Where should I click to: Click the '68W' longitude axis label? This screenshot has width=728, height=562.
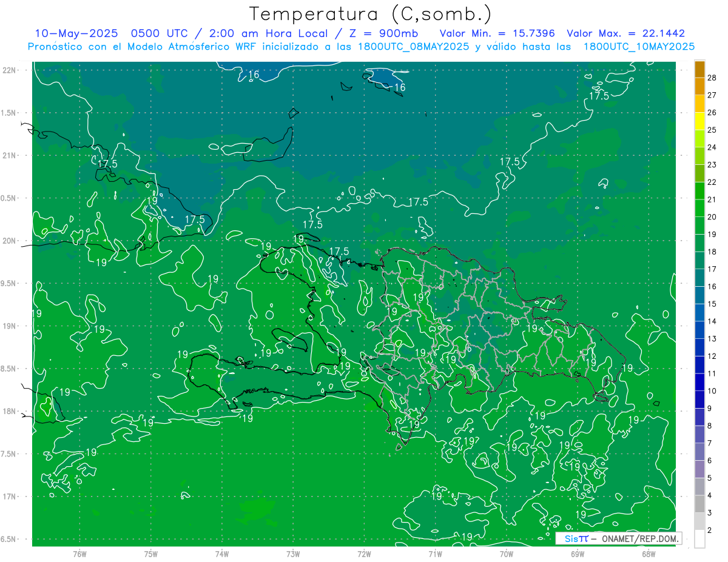tap(649, 554)
